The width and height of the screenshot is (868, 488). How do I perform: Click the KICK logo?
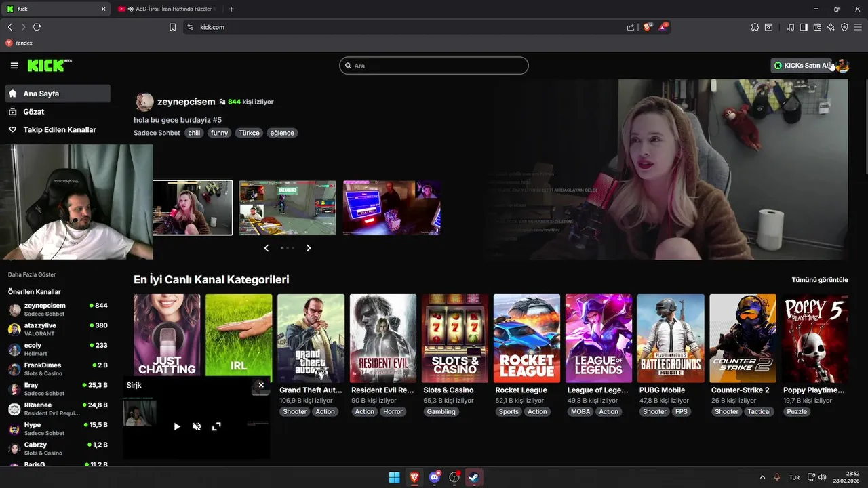tap(50, 66)
